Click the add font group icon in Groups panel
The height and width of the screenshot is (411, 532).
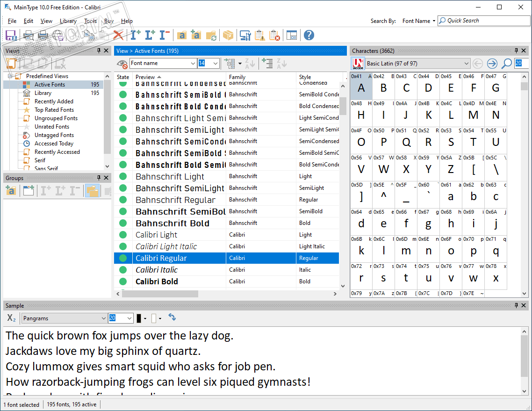pyautogui.click(x=11, y=191)
